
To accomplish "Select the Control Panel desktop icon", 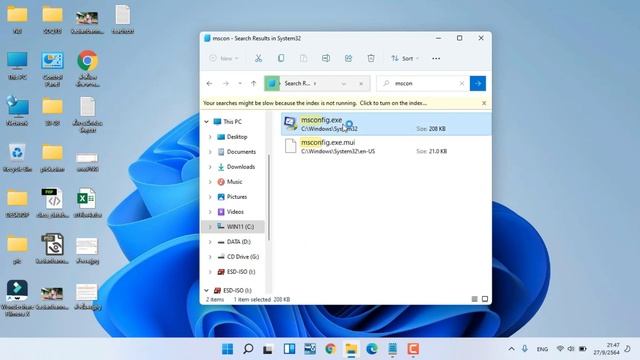I will pyautogui.click(x=52, y=69).
